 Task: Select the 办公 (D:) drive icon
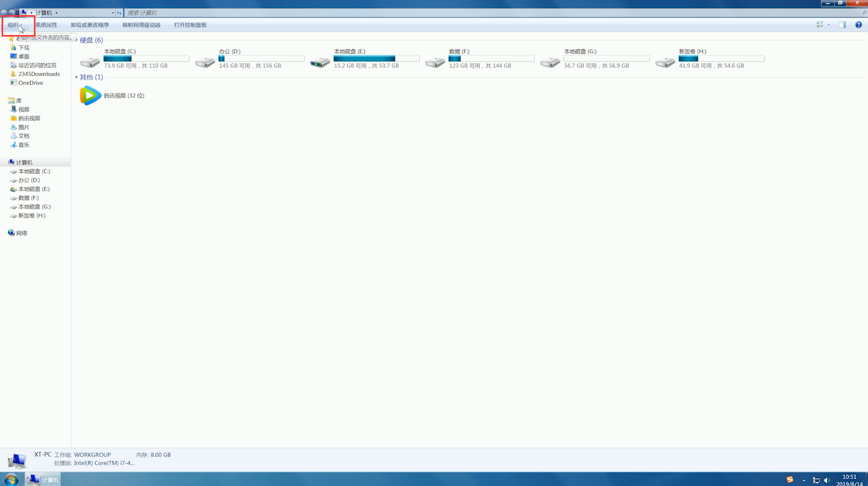click(x=205, y=63)
